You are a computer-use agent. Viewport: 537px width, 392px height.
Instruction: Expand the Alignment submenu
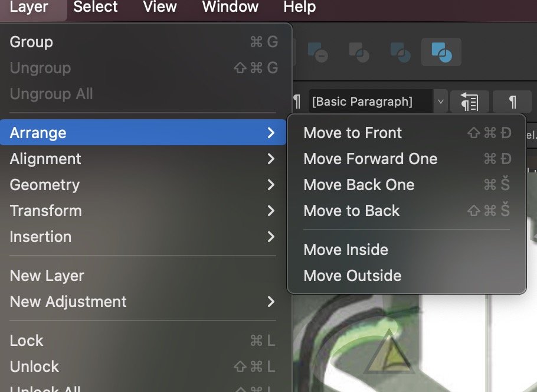(x=45, y=159)
